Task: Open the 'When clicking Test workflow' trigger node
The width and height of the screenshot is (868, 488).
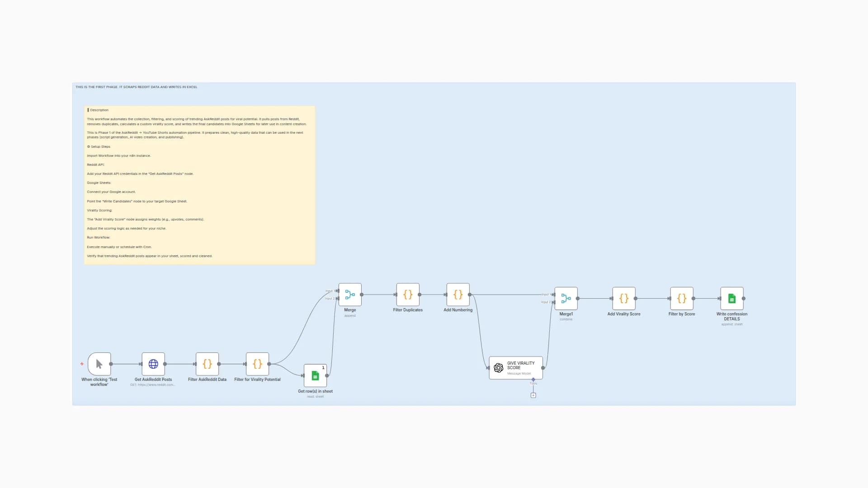Action: tap(99, 364)
